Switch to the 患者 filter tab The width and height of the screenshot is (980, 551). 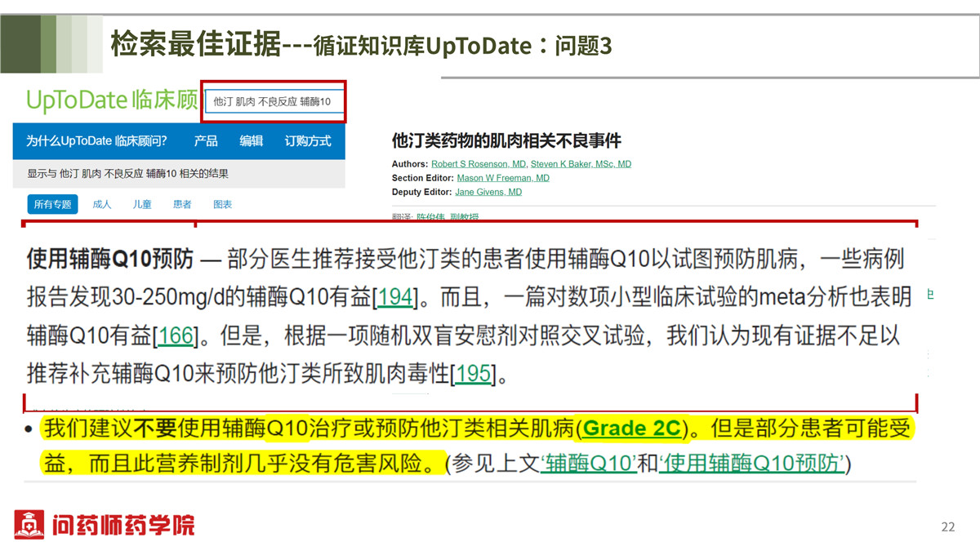(182, 204)
